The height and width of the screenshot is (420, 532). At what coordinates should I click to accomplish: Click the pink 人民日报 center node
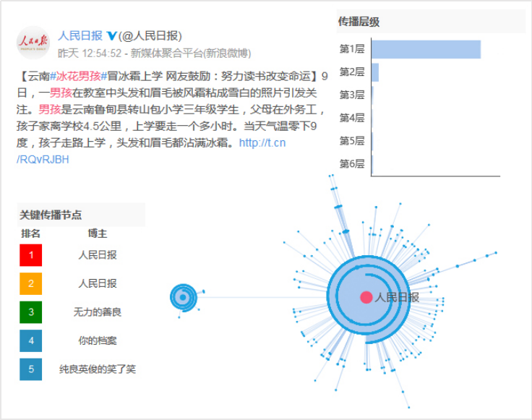366,297
